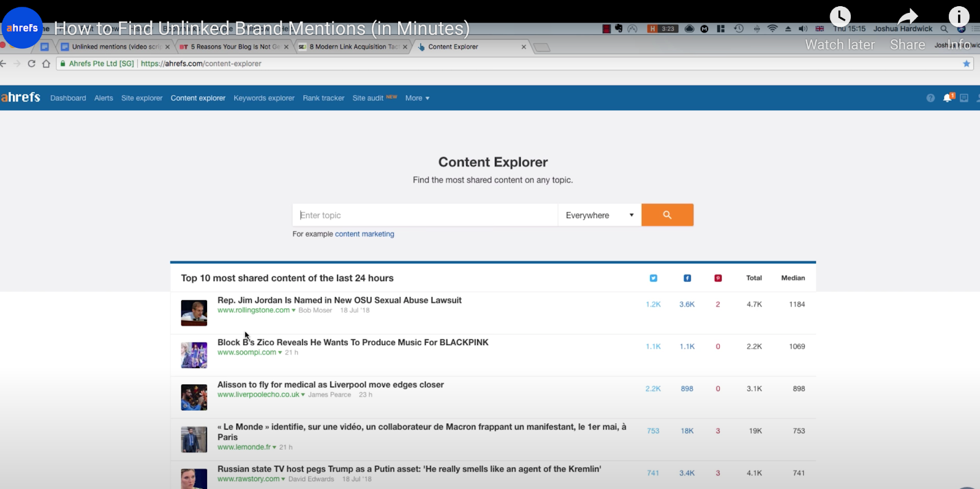Screen dimensions: 980x489
Task: Go back with the browser back arrow
Action: [x=3, y=64]
